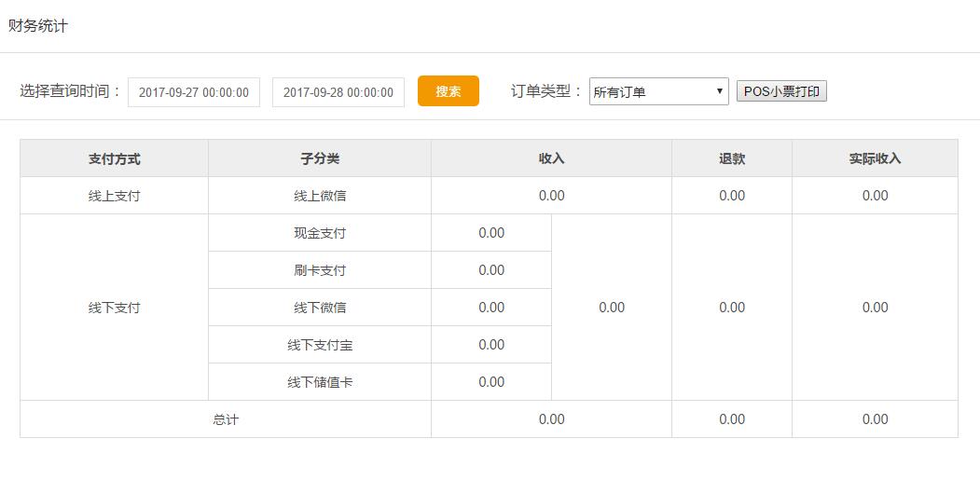
Task: Select the 刷卡支付 subcategory cell
Action: [x=319, y=270]
